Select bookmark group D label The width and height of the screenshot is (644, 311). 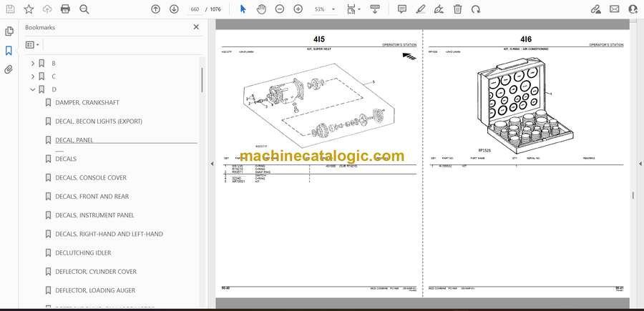pos(54,89)
